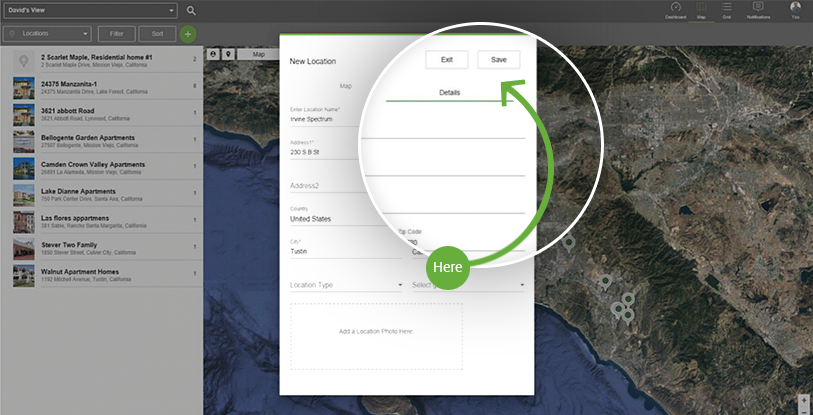Click the person icon on map toolbar
Screen dimensions: 813x415
click(213, 54)
